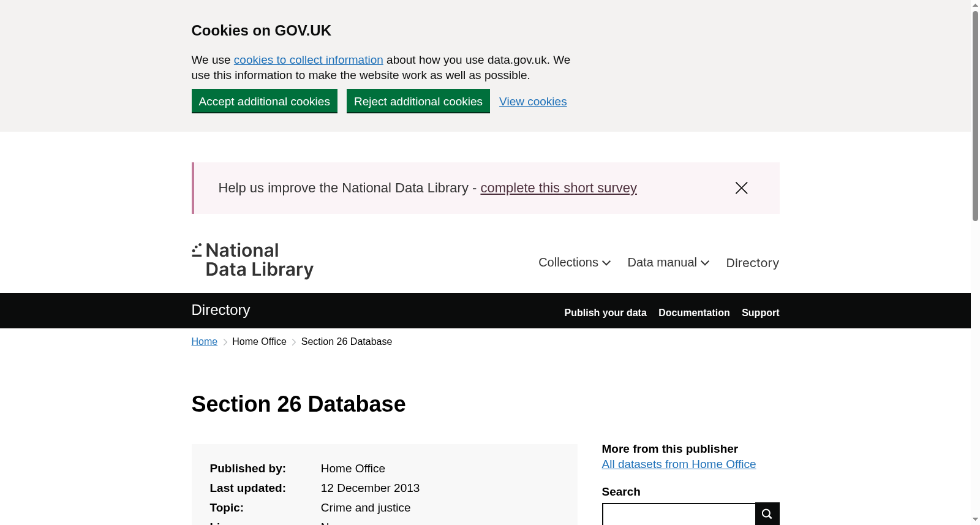Open the Documentation page
This screenshot has height=525, width=980.
click(x=694, y=312)
